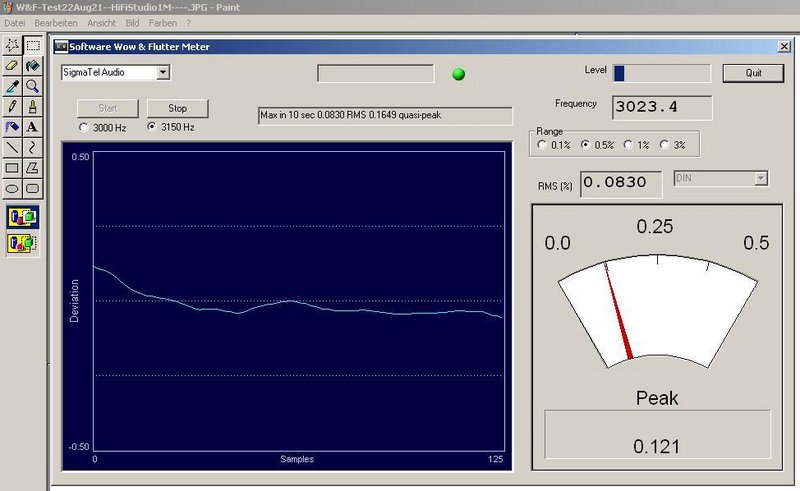Select the Free-Form Select tool in Paint
This screenshot has height=491, width=800.
[x=12, y=45]
